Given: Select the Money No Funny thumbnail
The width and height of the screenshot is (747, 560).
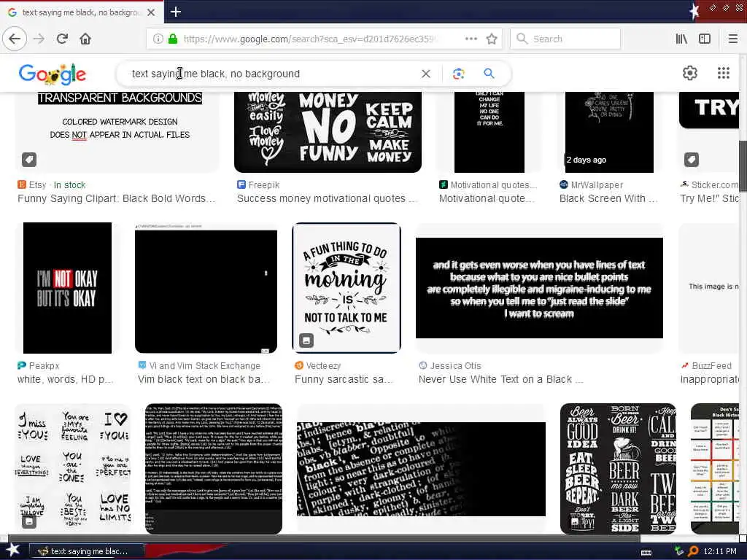Looking at the screenshot, I should pyautogui.click(x=328, y=132).
